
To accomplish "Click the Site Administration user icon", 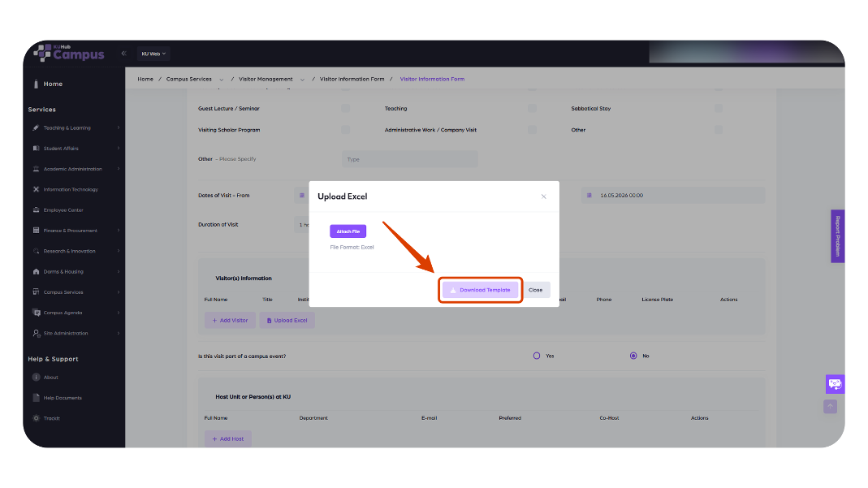I will pyautogui.click(x=36, y=333).
